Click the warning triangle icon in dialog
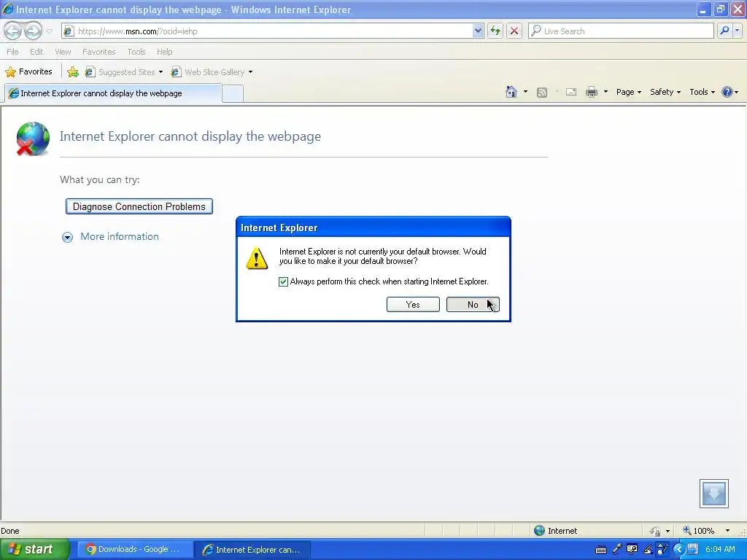This screenshot has width=747, height=560. [x=257, y=258]
